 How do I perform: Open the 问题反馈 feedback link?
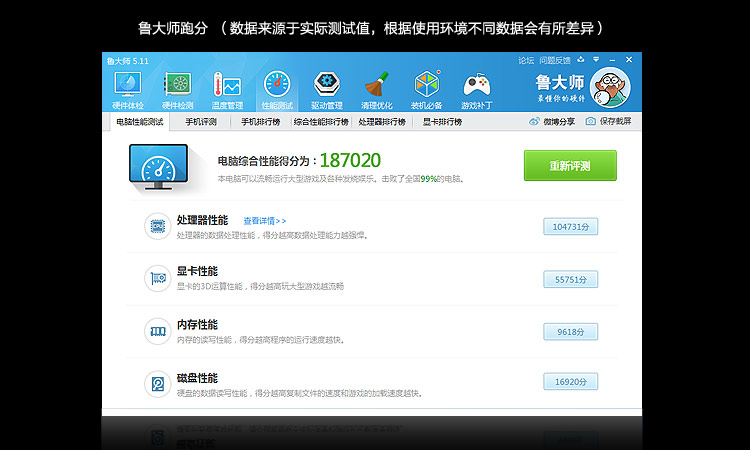click(555, 60)
